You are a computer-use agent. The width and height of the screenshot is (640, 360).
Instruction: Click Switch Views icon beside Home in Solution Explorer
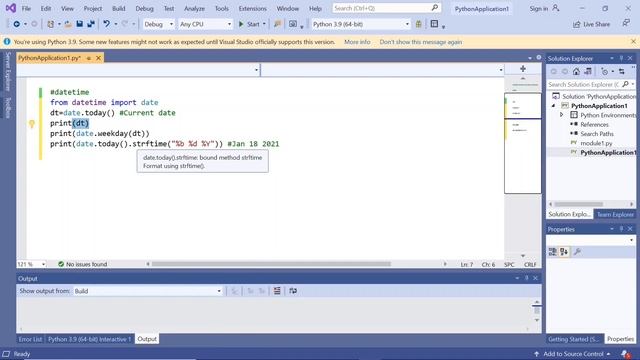(x=588, y=71)
